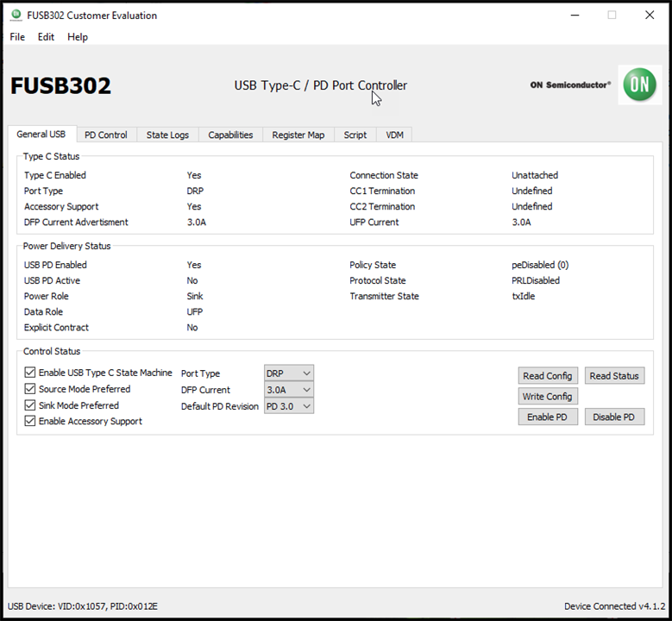Screen dimensions: 672x621
Task: Click the USB Device VID PID status text
Action: pos(83,606)
